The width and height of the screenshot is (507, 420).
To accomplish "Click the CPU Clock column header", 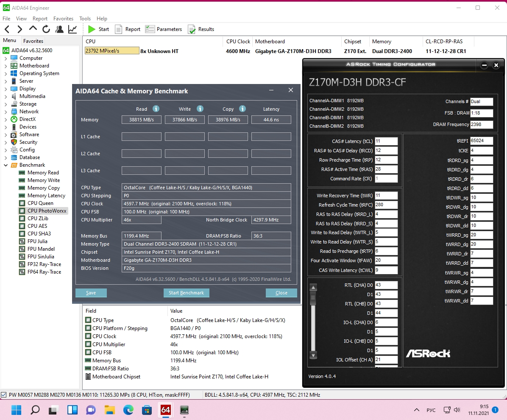I will click(238, 42).
